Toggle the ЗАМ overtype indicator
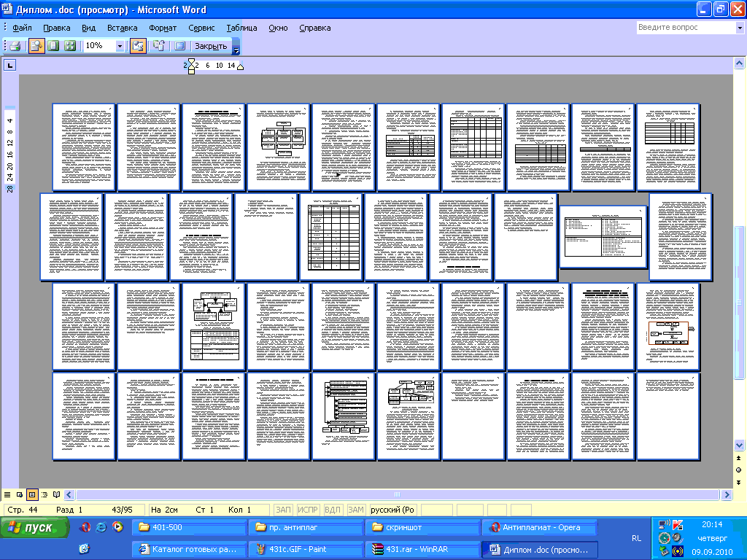The image size is (747, 560). tap(356, 510)
